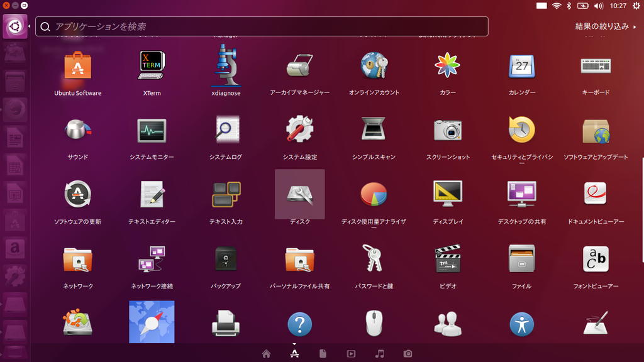The image size is (644, 362).
Task: Open アーカイブマネージャー archive manager
Action: [299, 65]
